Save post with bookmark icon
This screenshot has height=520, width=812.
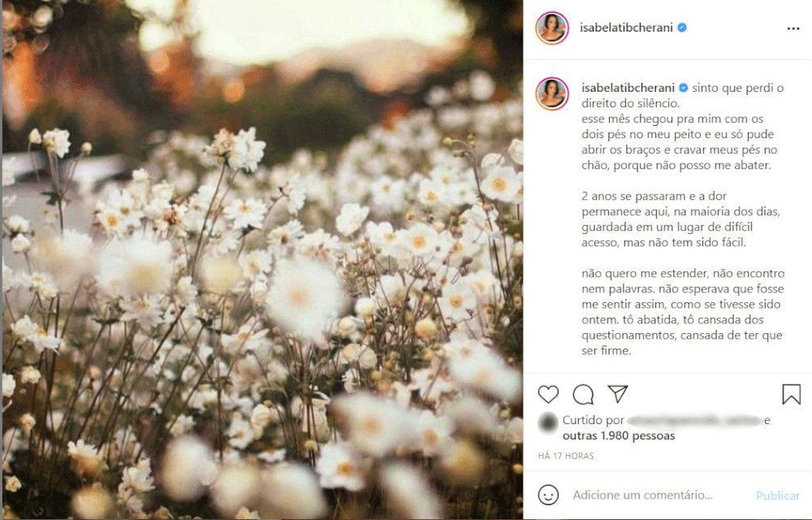(x=791, y=394)
